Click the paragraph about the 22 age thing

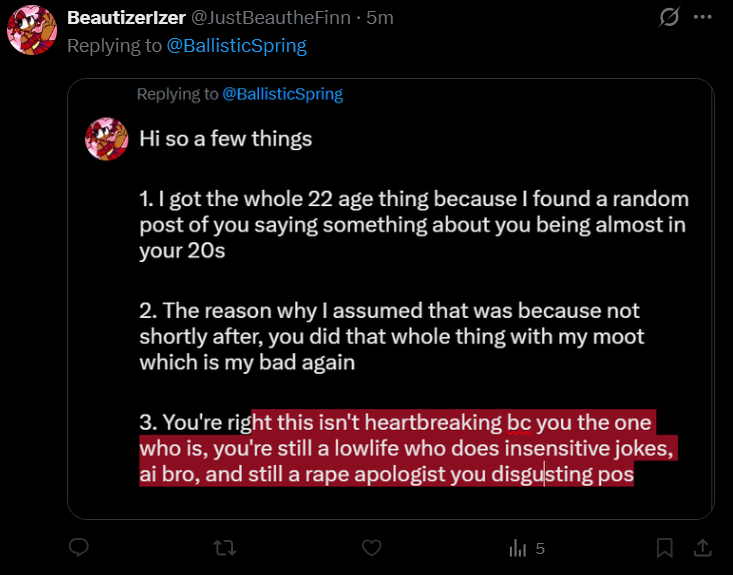tap(413, 224)
